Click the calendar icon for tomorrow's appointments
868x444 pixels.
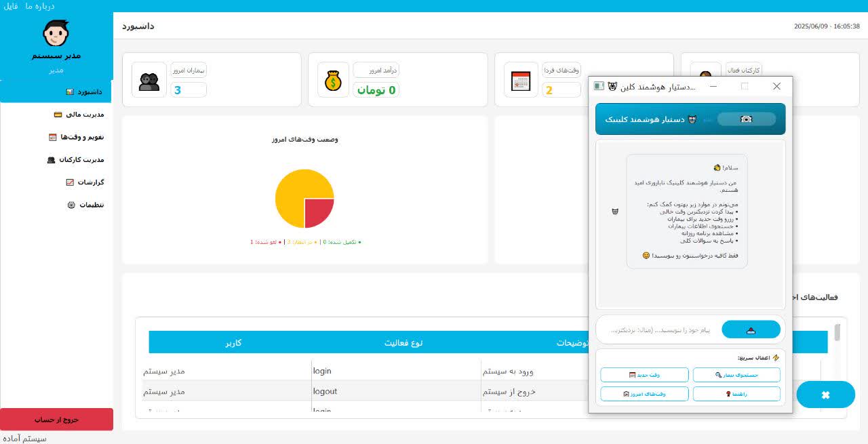point(520,81)
